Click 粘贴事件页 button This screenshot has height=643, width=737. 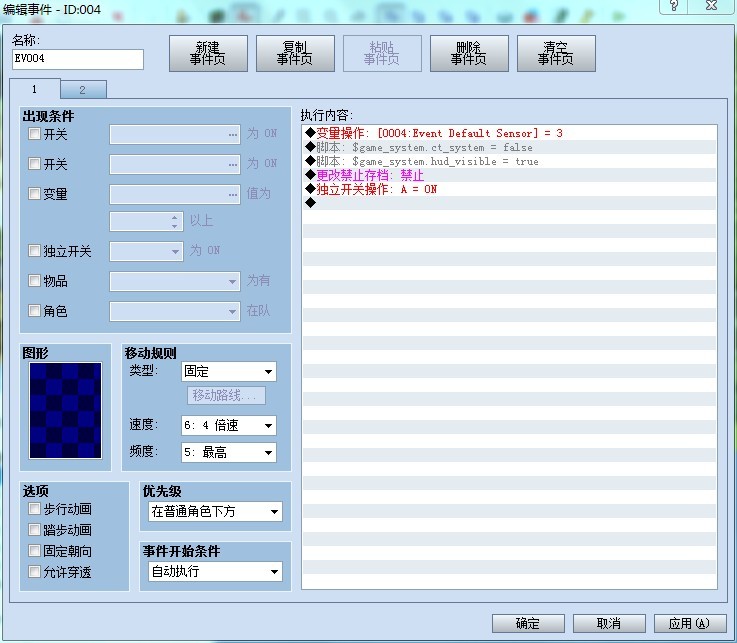[x=382, y=54]
